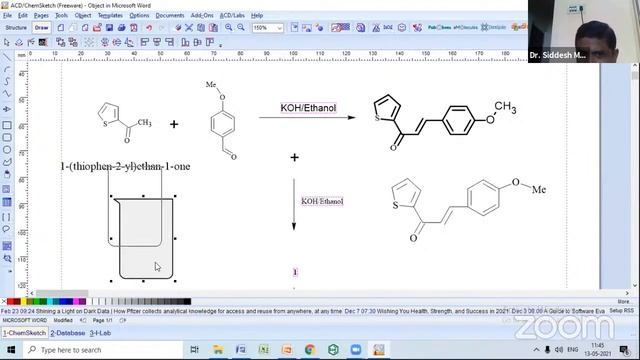Switch to the 3-I-Lab tab

click(100, 333)
